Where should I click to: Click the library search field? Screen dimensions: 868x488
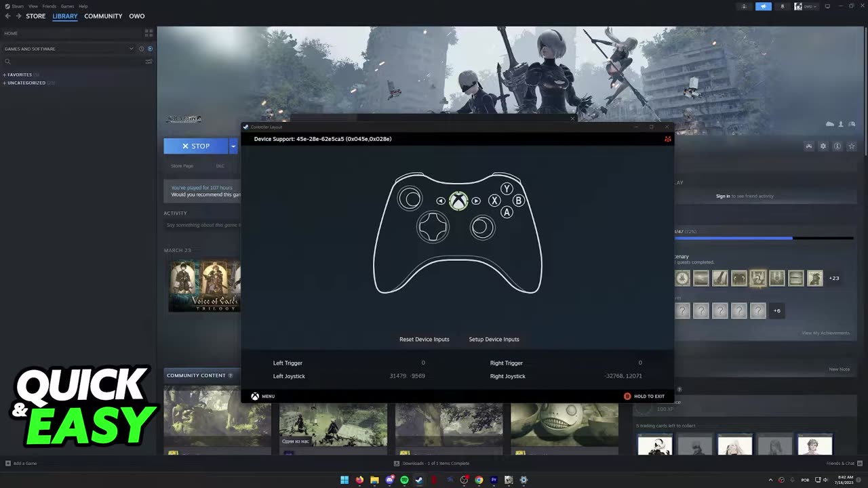(73, 62)
